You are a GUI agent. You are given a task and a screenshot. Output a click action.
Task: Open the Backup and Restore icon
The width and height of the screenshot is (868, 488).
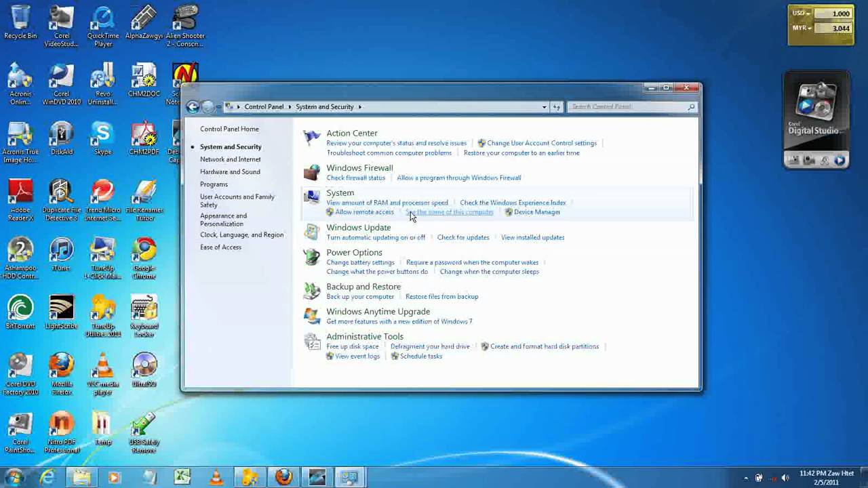pos(311,291)
